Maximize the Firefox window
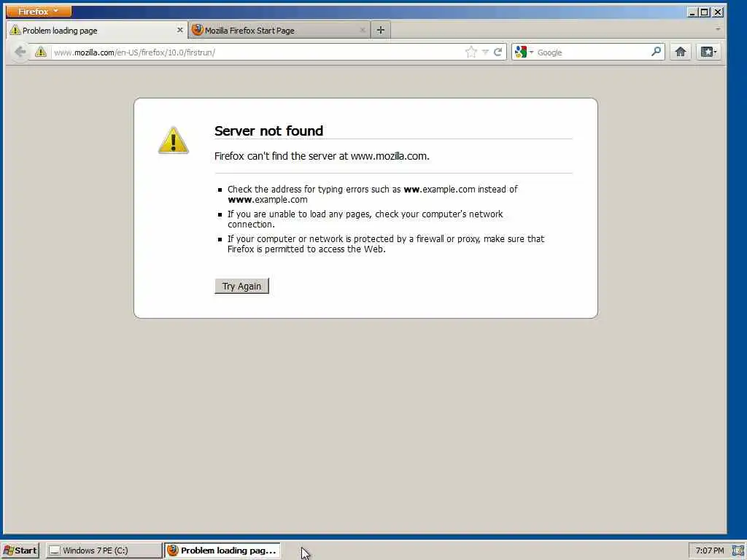747x560 pixels. (705, 12)
